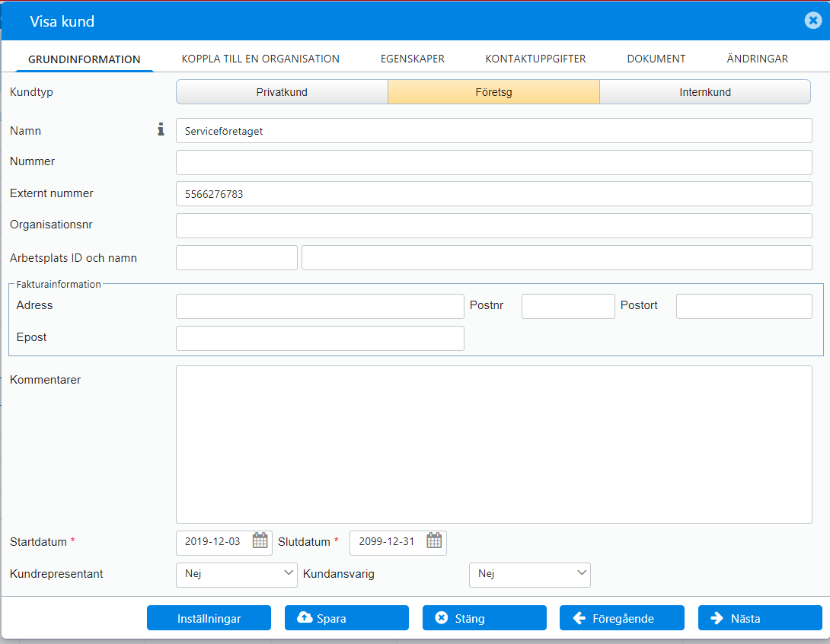Click the info icon next to Namn
830x644 pixels.
coord(161,129)
